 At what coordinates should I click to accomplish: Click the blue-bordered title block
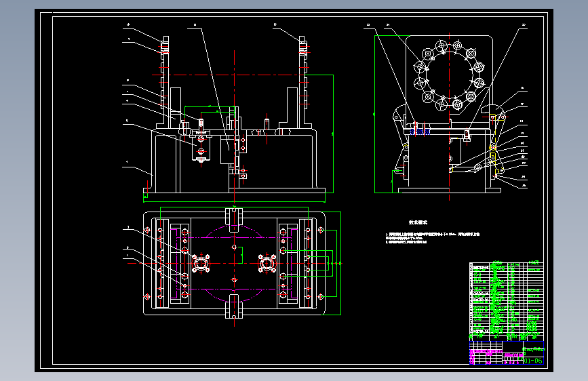click(x=506, y=353)
